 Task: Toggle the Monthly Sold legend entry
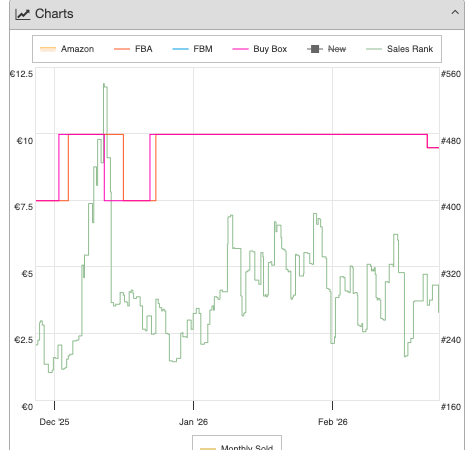point(237,447)
